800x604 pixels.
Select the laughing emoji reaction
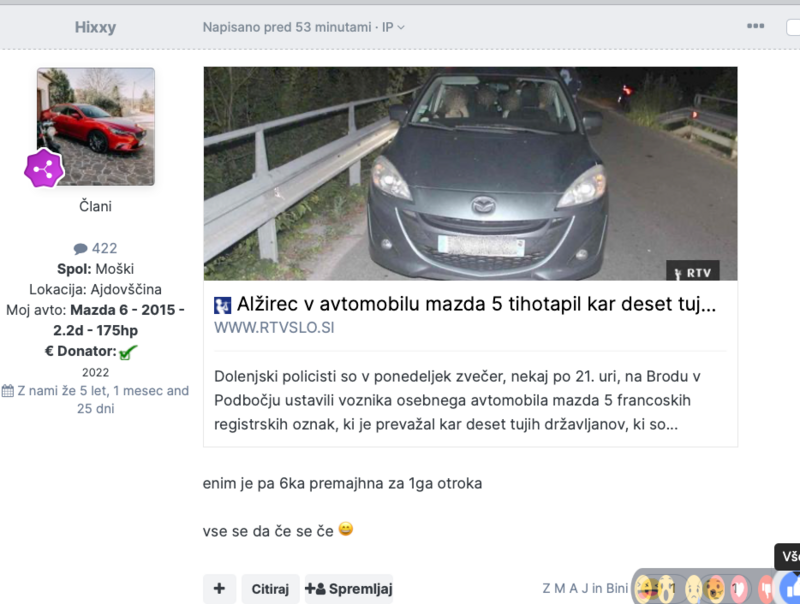[x=646, y=588]
